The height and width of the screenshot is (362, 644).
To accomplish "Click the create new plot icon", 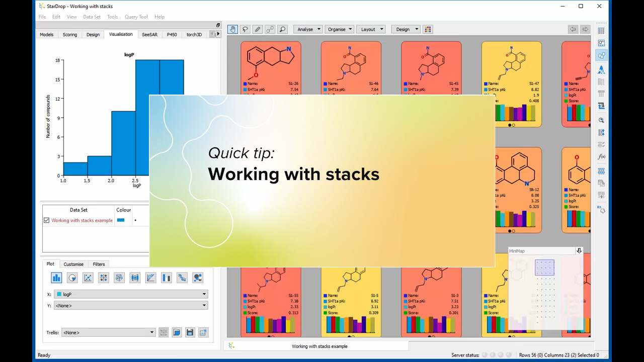I will 203,332.
